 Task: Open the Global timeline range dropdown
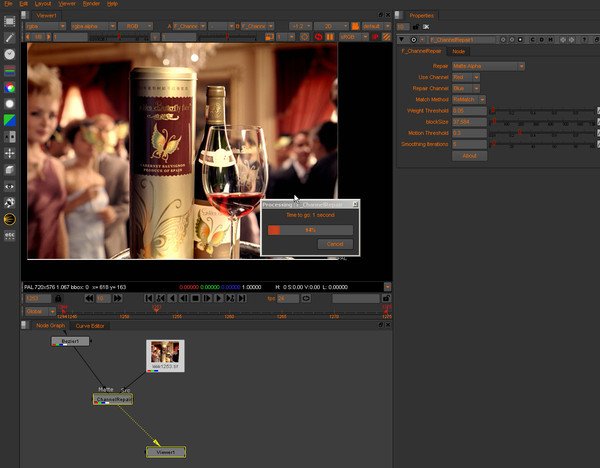(40, 311)
